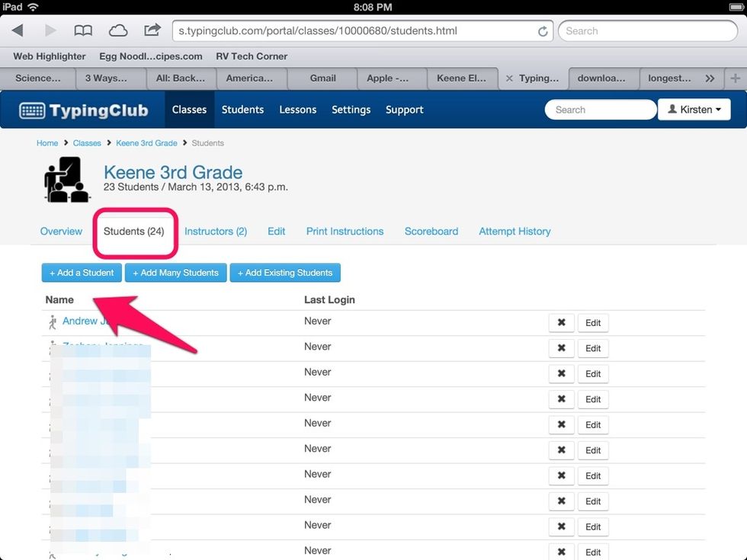Close the TypingClub browser tab
The height and width of the screenshot is (560, 747).
(508, 78)
